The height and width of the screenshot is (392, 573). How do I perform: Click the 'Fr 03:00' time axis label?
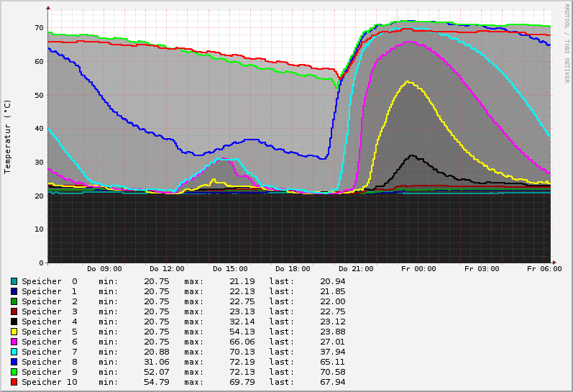(x=482, y=269)
